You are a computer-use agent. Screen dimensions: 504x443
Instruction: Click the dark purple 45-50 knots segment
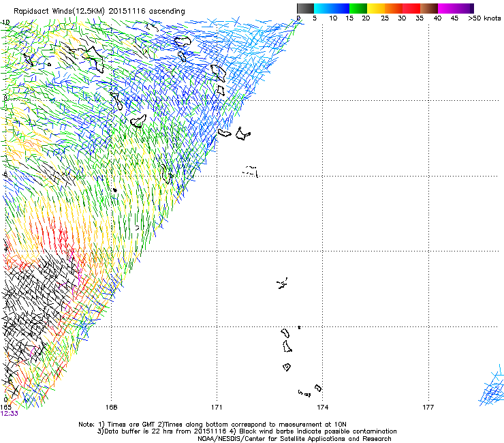coord(464,8)
